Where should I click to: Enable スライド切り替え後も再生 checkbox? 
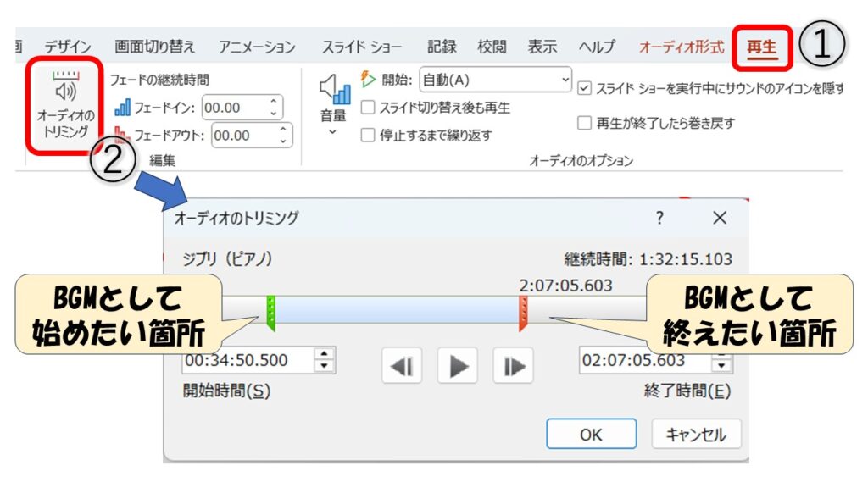(x=368, y=108)
